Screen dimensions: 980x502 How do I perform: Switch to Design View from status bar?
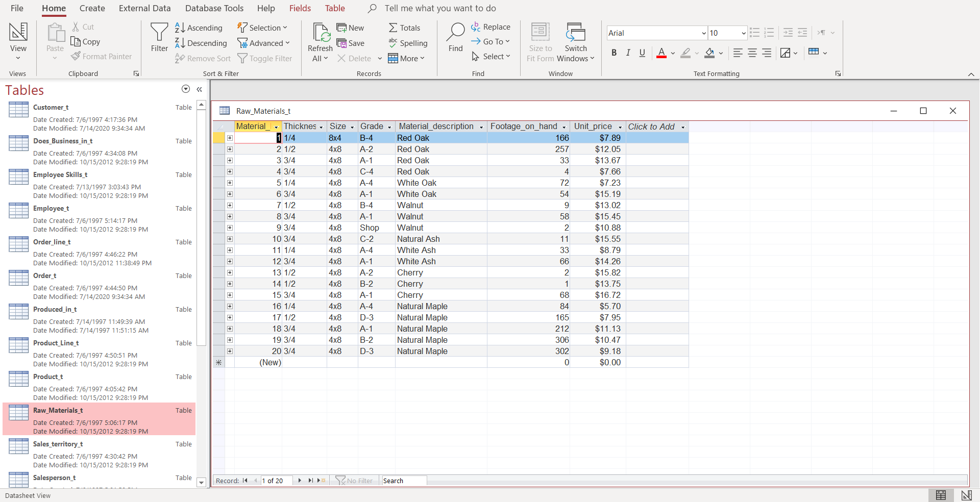966,495
